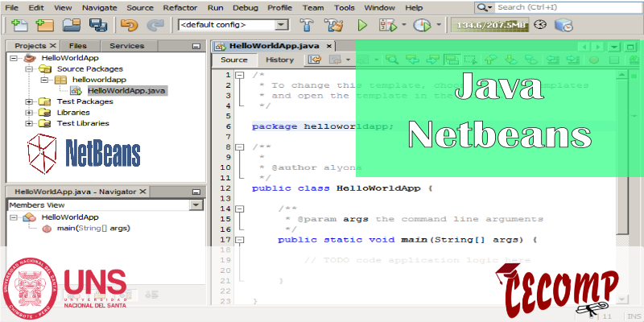Click the editor vertical scrollbar thumb

click(622, 158)
